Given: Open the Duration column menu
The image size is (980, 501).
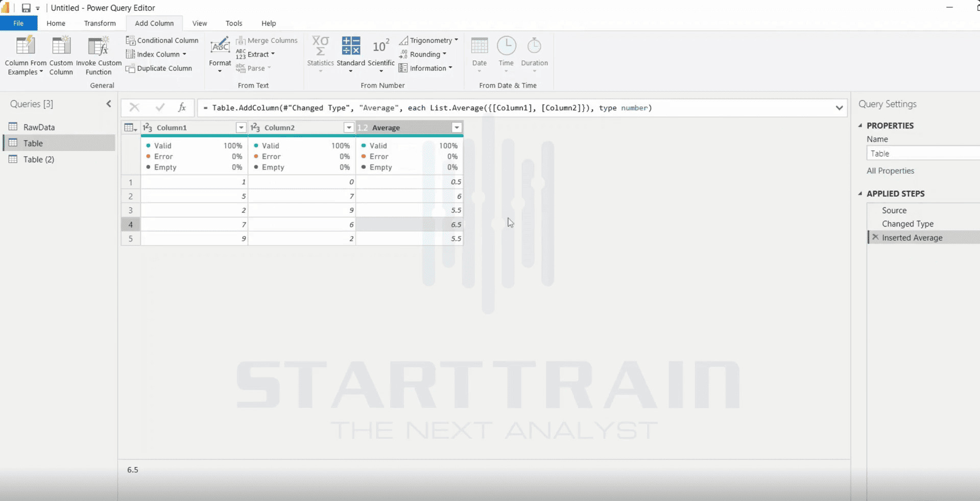Looking at the screenshot, I should pyautogui.click(x=534, y=55).
